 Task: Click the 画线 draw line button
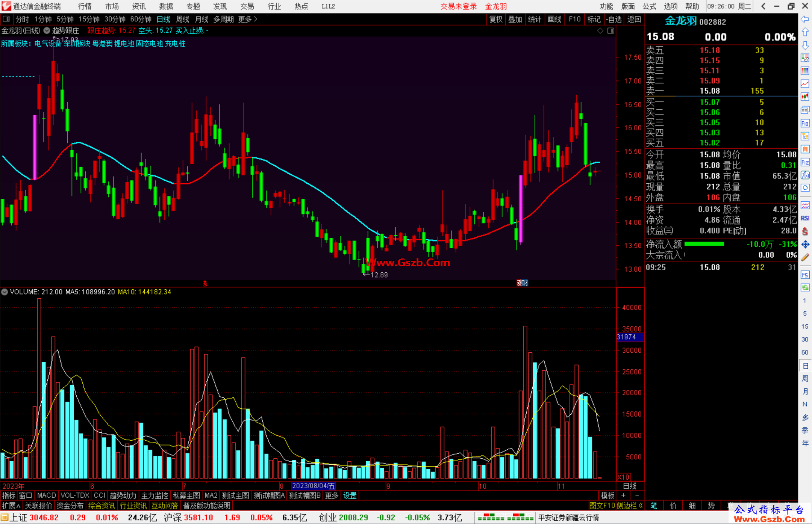pyautogui.click(x=554, y=19)
